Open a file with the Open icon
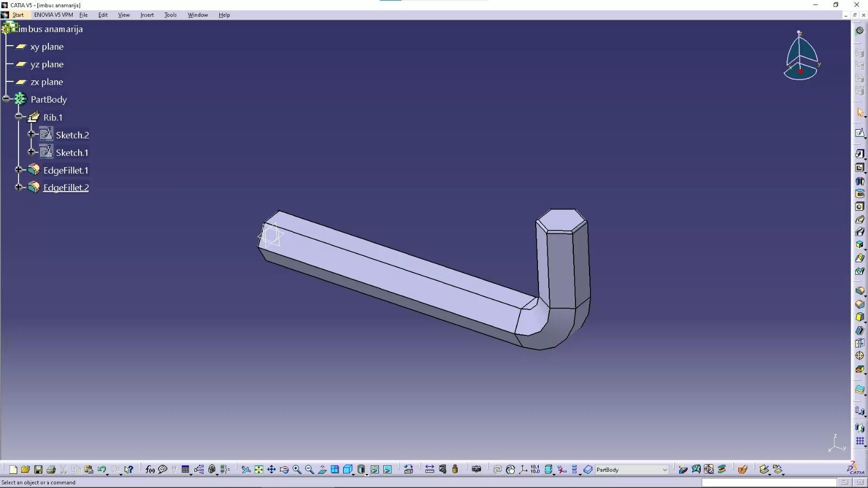The width and height of the screenshot is (868, 488). (x=26, y=470)
